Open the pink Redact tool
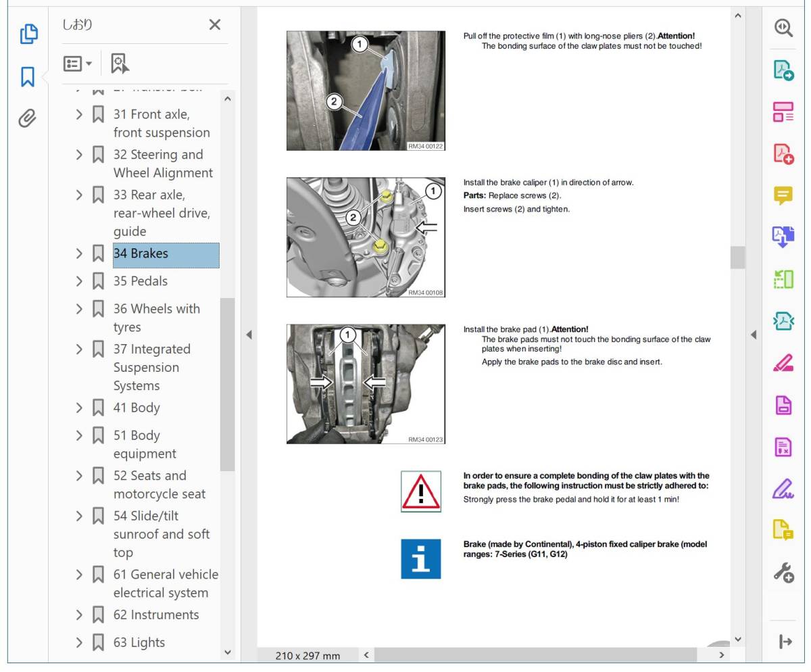The width and height of the screenshot is (811, 672). (x=783, y=363)
